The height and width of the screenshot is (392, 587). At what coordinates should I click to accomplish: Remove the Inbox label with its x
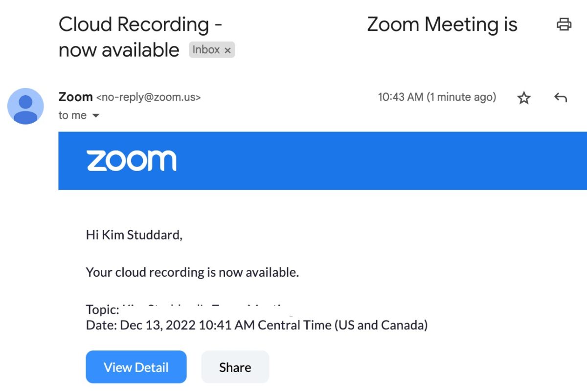pyautogui.click(x=227, y=50)
